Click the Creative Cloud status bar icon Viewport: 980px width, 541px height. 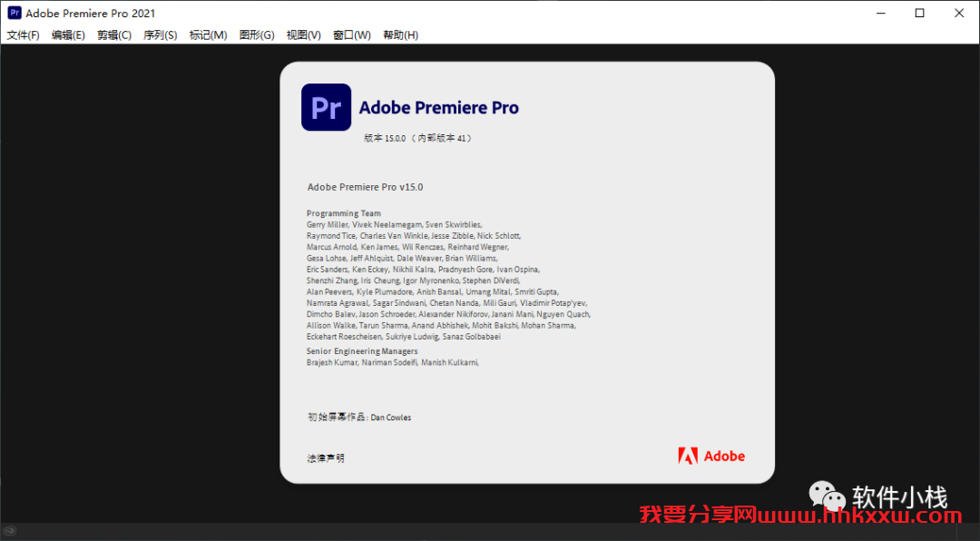tap(9, 532)
